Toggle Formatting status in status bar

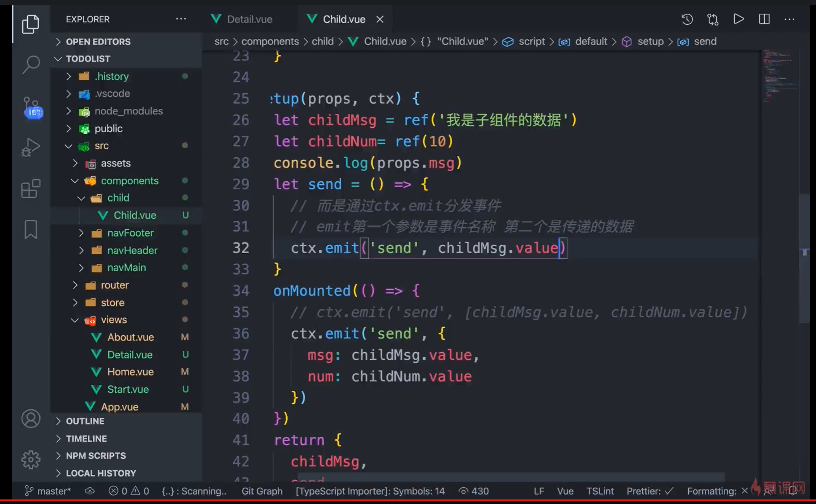tap(717, 491)
